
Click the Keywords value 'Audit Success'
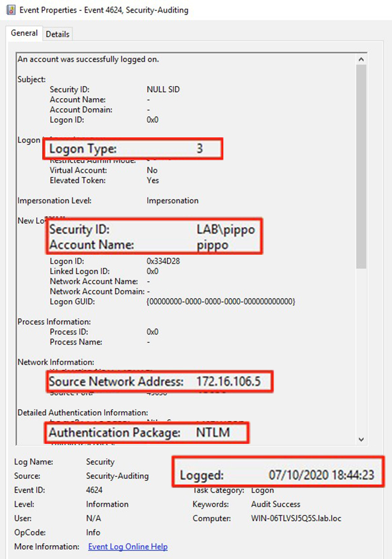(x=275, y=504)
